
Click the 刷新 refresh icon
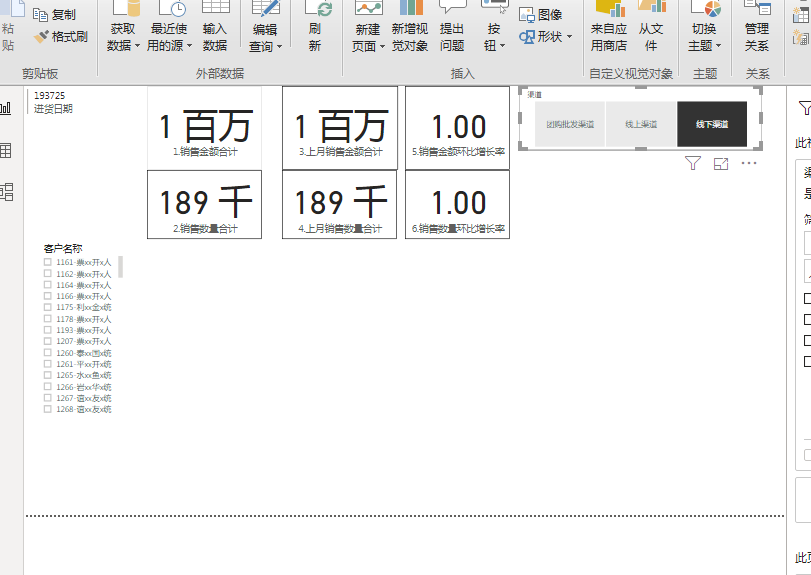point(320,8)
